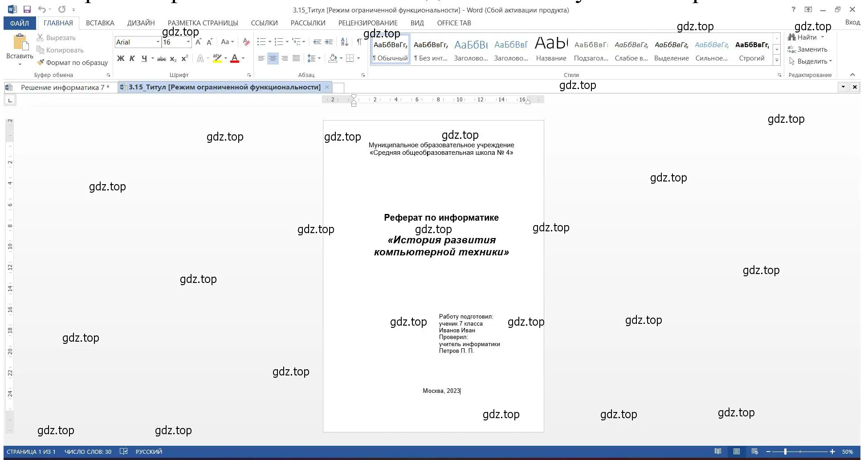Toggle italic К formatting

132,58
